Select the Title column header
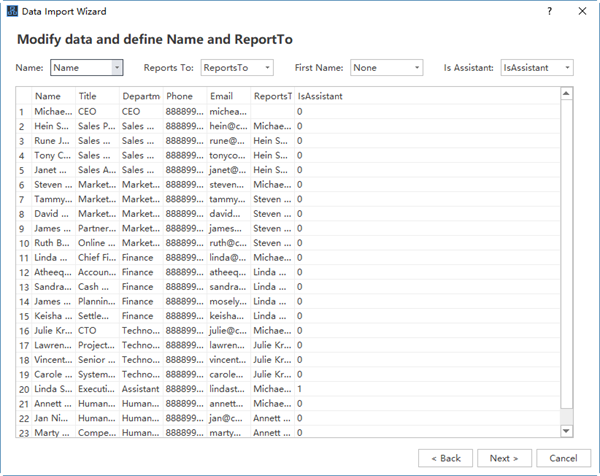Image resolution: width=600 pixels, height=476 pixels. [x=88, y=96]
